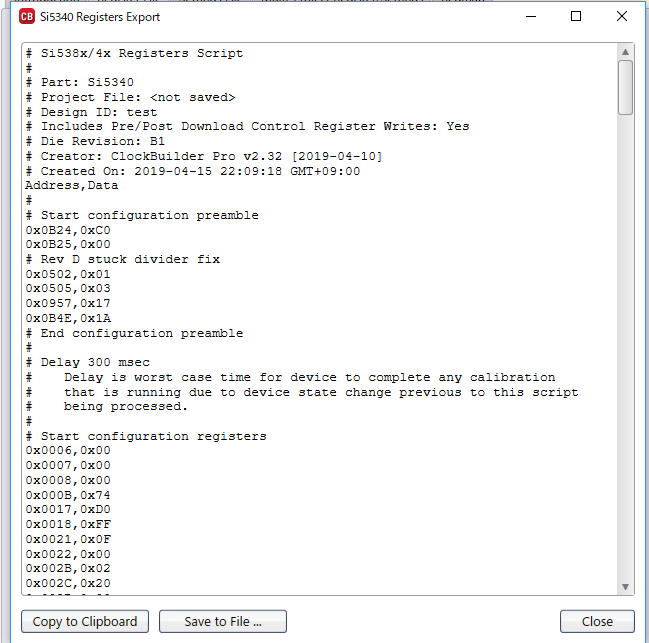Screen dimensions: 649x643
Task: Click the ClockBuilder CB title bar icon
Action: tap(27, 17)
